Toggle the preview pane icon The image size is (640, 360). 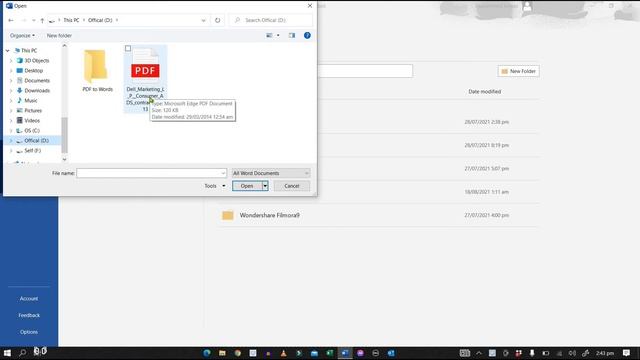coord(292,36)
